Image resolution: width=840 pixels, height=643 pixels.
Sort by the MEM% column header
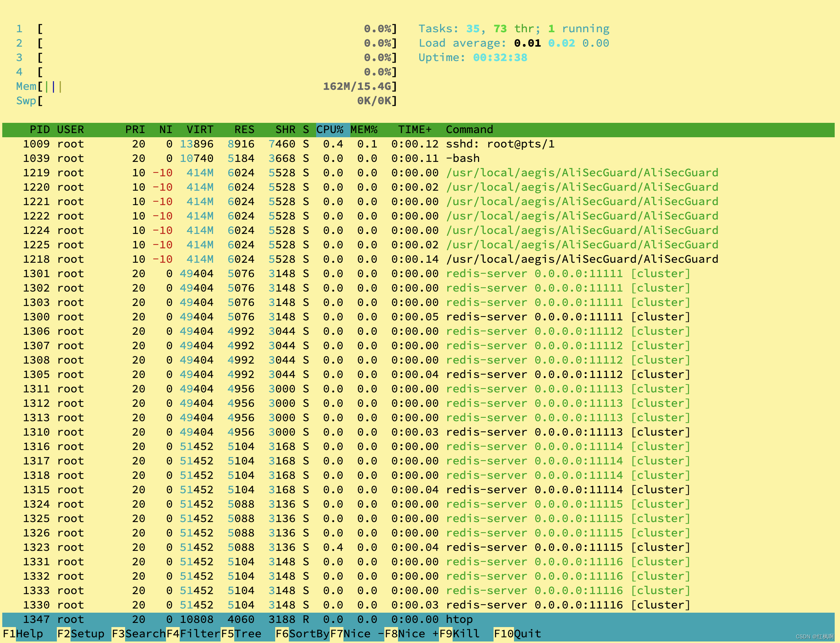click(364, 130)
